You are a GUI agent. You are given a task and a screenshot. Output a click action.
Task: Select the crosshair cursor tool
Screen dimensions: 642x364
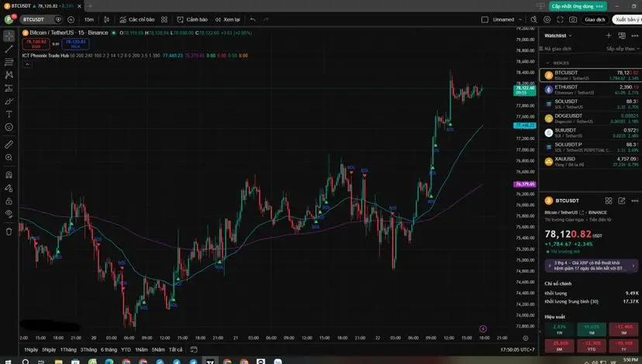9,36
